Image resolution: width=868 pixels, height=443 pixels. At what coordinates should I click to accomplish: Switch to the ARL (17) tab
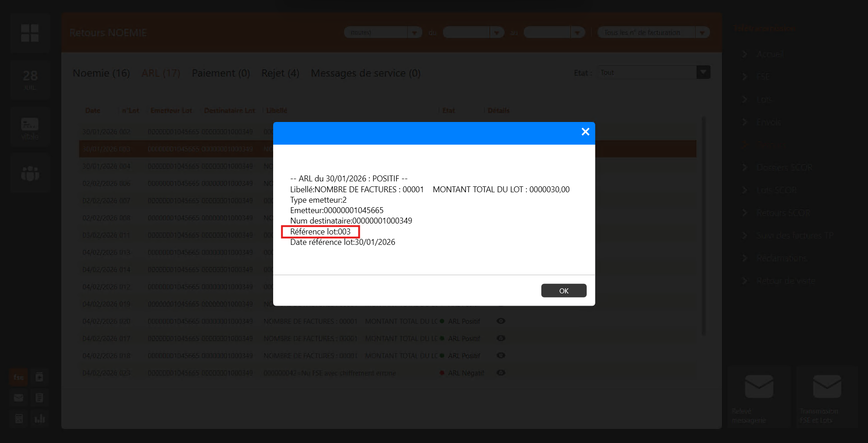point(161,73)
